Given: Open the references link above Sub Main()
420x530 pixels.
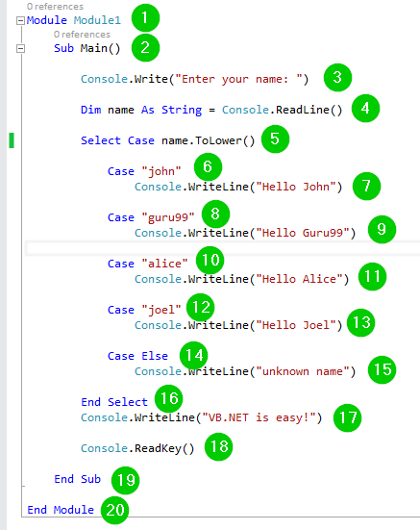Looking at the screenshot, I should (82, 34).
